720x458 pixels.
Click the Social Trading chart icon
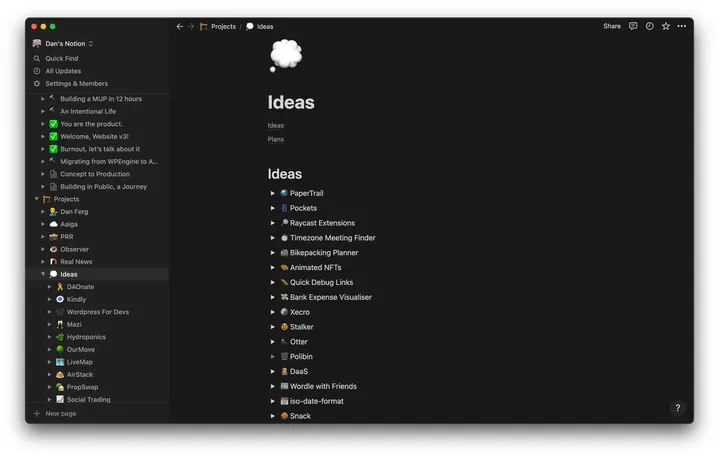(x=60, y=399)
